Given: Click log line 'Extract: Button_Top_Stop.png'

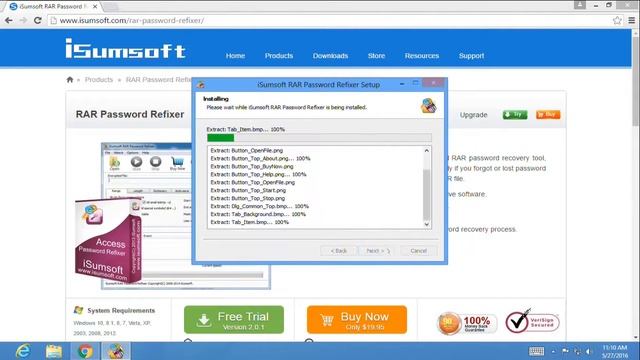Looking at the screenshot, I should tap(248, 198).
